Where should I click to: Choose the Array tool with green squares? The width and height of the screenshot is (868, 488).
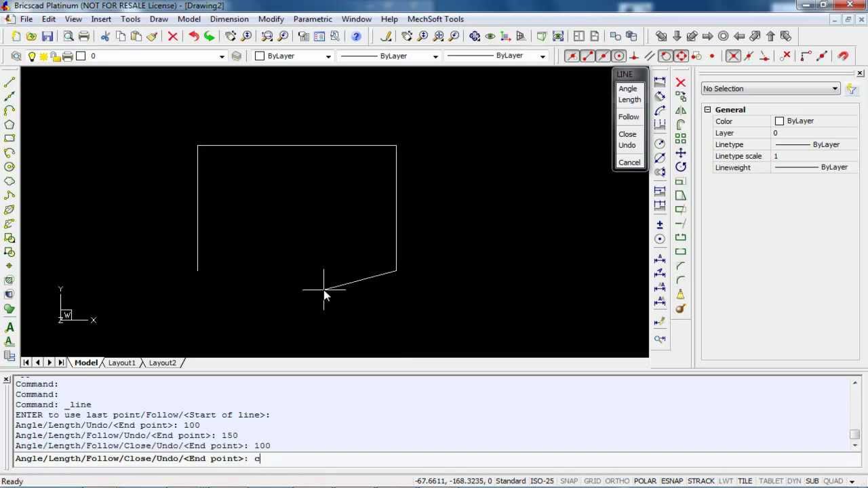pyautogui.click(x=681, y=138)
